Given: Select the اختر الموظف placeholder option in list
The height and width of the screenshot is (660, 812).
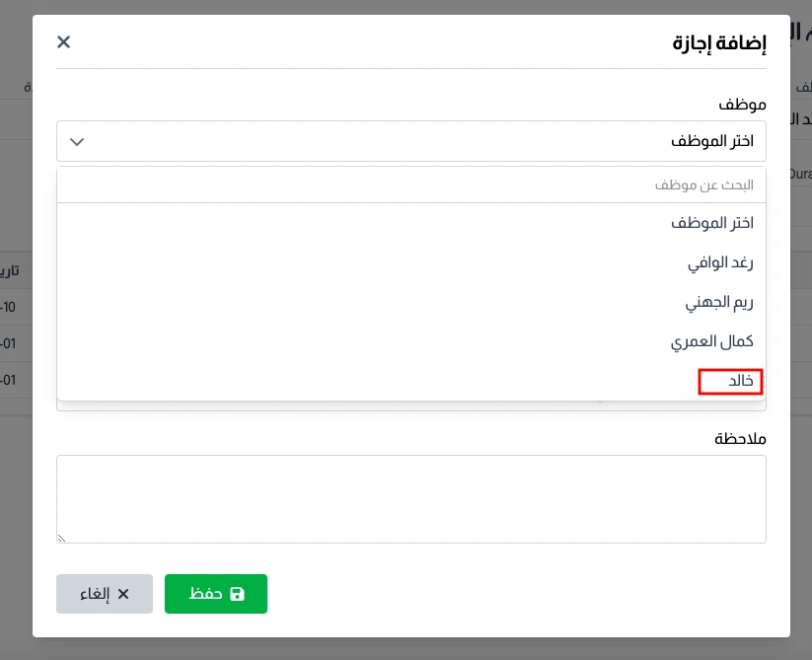Looking at the screenshot, I should pos(711,223).
